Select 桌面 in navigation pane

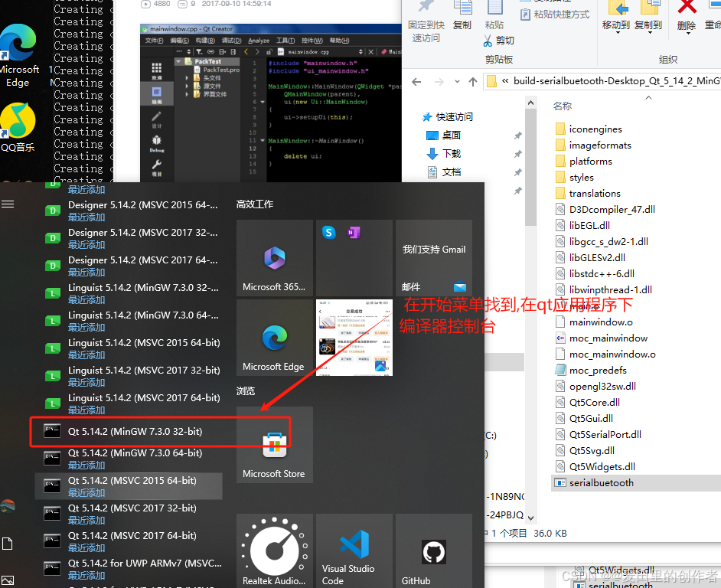point(444,136)
